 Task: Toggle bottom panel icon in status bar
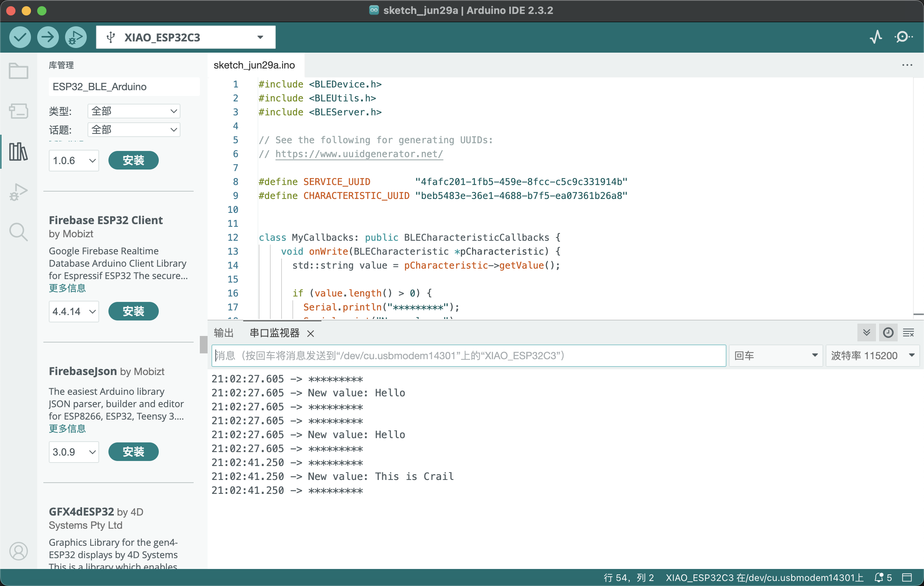pyautogui.click(x=907, y=577)
